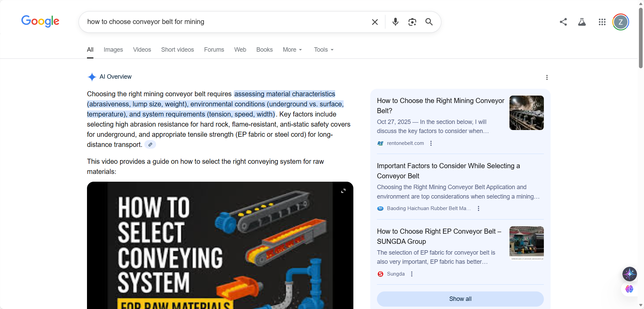This screenshot has width=644, height=309.
Task: Click inside the Google search query field
Action: point(226,22)
